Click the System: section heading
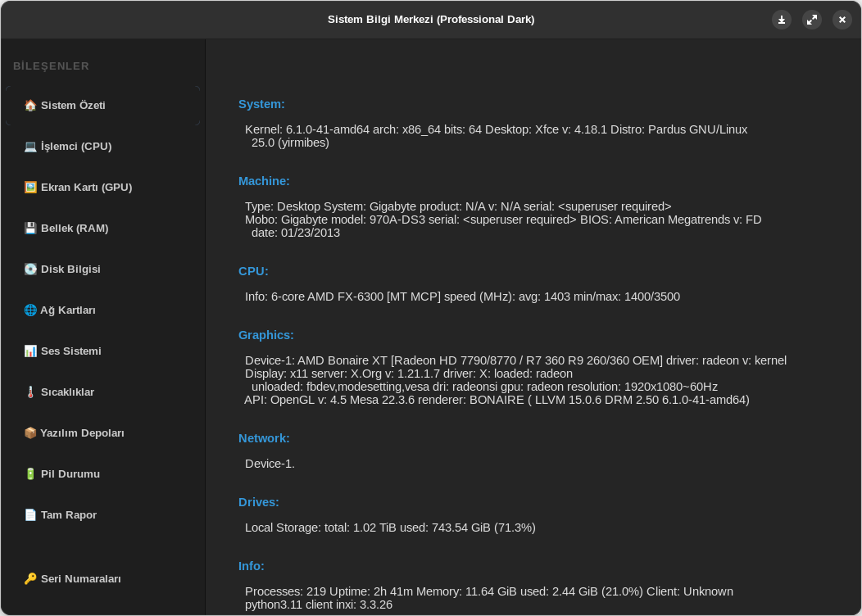Image resolution: width=862 pixels, height=616 pixels. pyautogui.click(x=261, y=104)
